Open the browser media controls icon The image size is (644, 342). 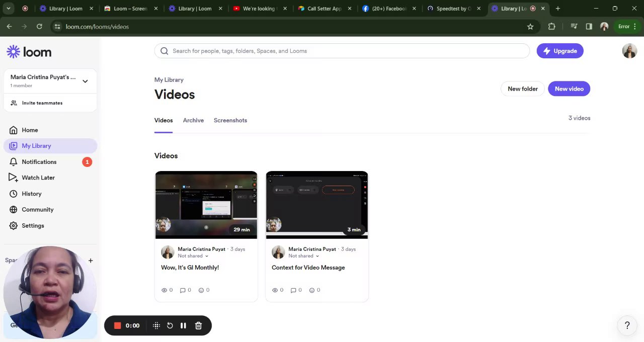point(574,27)
